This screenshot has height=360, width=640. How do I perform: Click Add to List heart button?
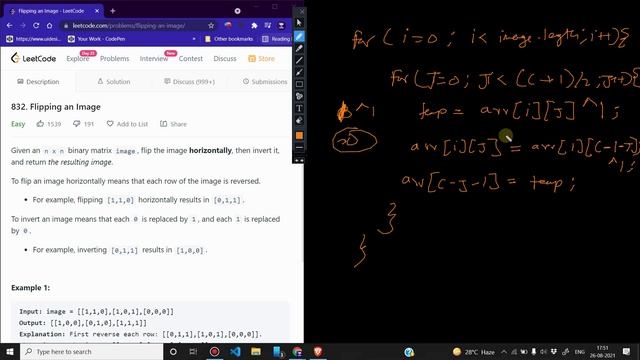click(x=127, y=124)
